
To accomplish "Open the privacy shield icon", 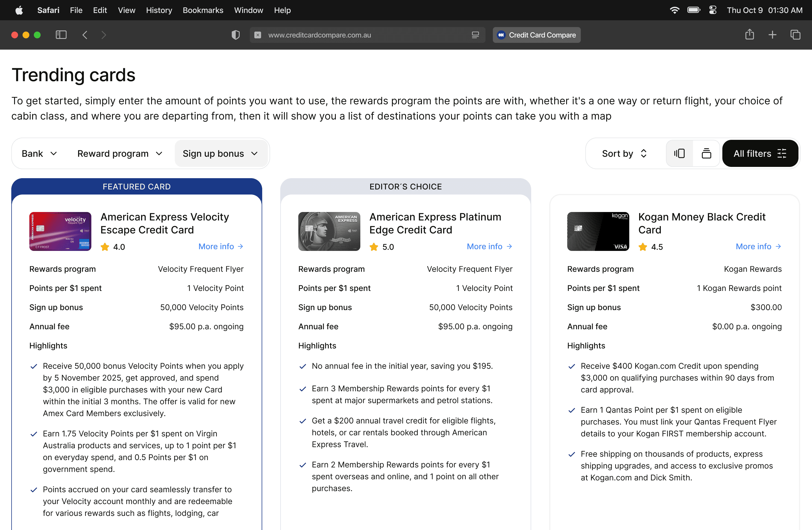I will [235, 35].
